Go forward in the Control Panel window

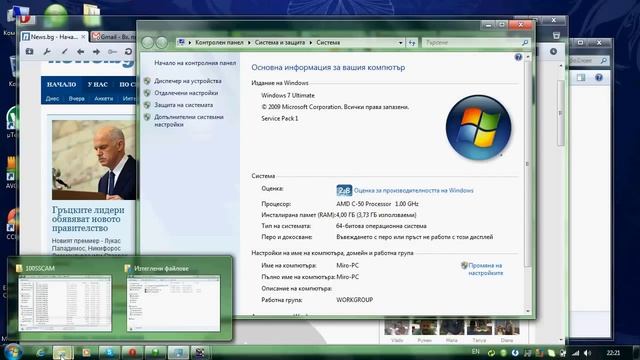click(x=162, y=42)
